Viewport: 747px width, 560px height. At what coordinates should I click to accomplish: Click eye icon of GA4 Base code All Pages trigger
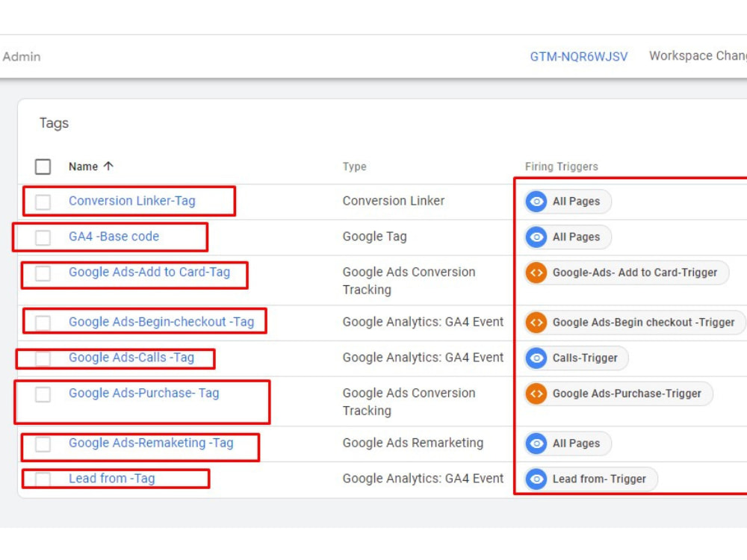coord(536,237)
